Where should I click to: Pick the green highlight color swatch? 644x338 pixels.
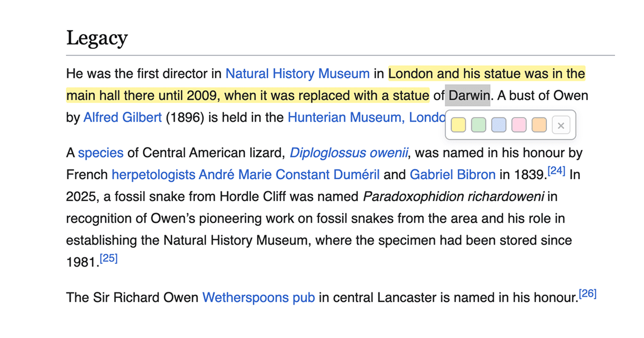click(x=478, y=126)
